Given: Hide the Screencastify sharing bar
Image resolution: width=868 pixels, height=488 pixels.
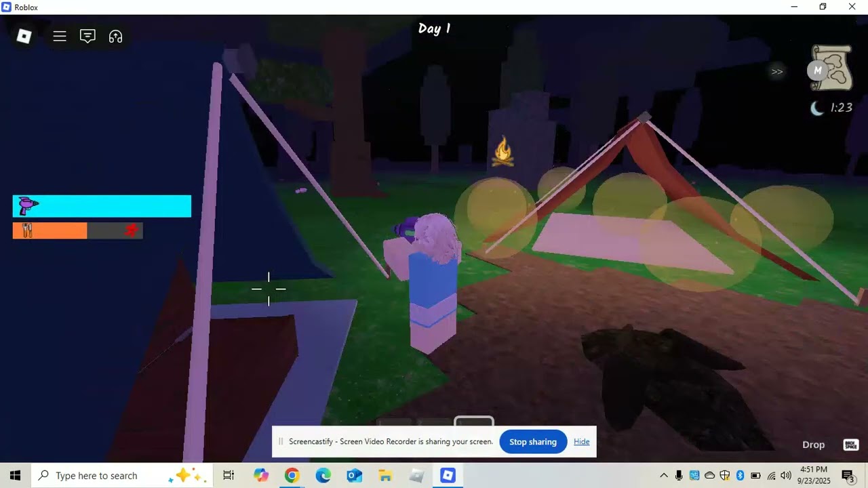Looking at the screenshot, I should 581,442.
